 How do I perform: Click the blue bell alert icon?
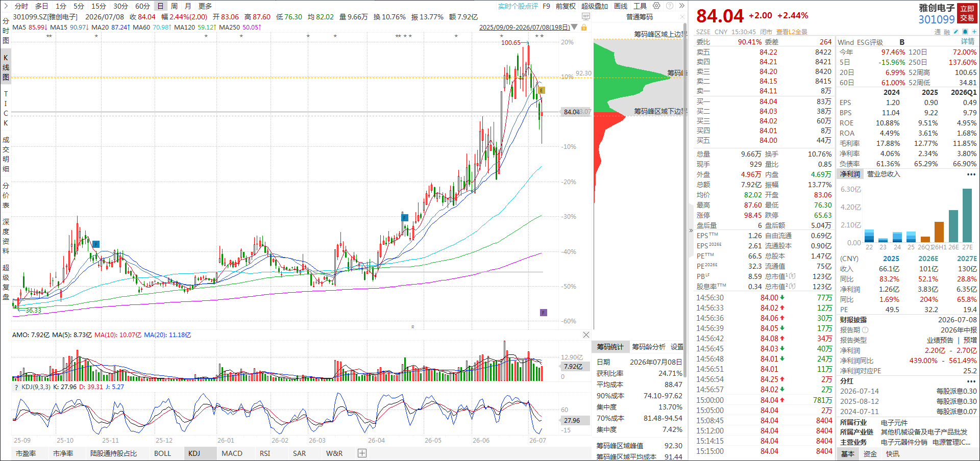point(965,32)
